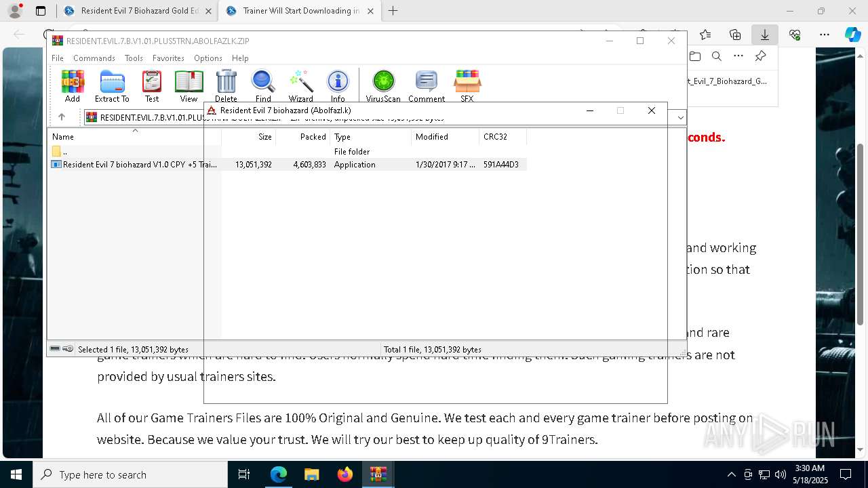Image resolution: width=868 pixels, height=488 pixels.
Task: Sort by Packed column header
Action: (x=303, y=136)
